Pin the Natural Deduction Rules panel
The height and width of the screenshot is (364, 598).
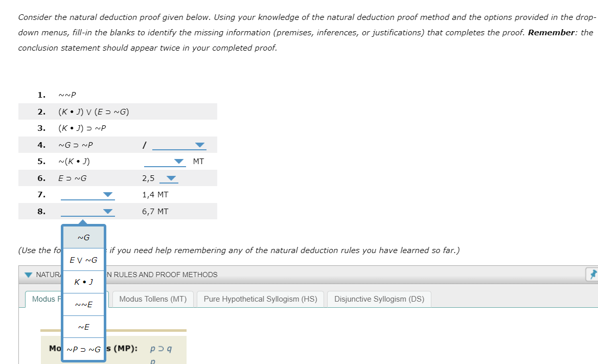tap(592, 274)
